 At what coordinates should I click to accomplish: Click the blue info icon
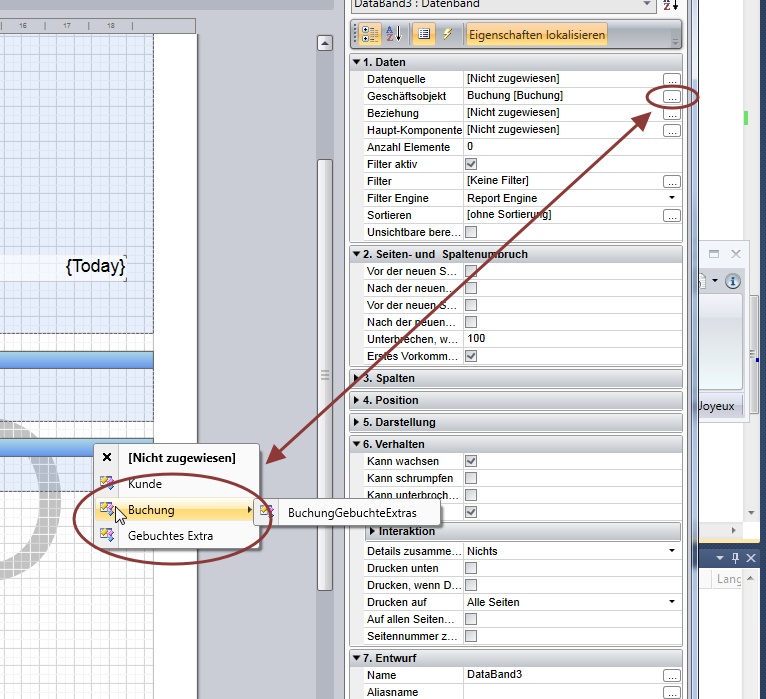[x=733, y=281]
